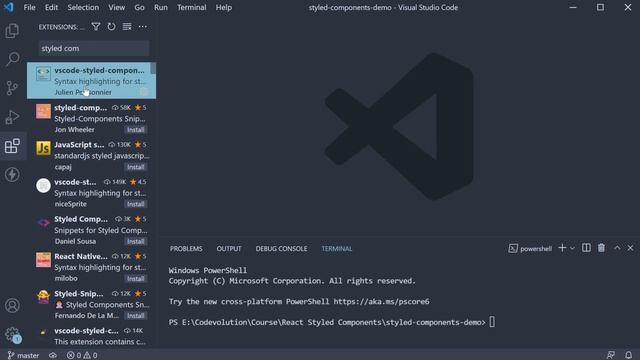The height and width of the screenshot is (360, 640).
Task: Switch to the PROBLEMS tab
Action: (x=186, y=249)
